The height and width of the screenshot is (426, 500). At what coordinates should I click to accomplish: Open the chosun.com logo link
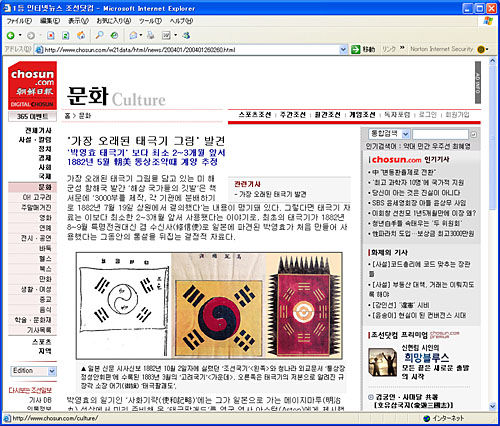tap(32, 85)
